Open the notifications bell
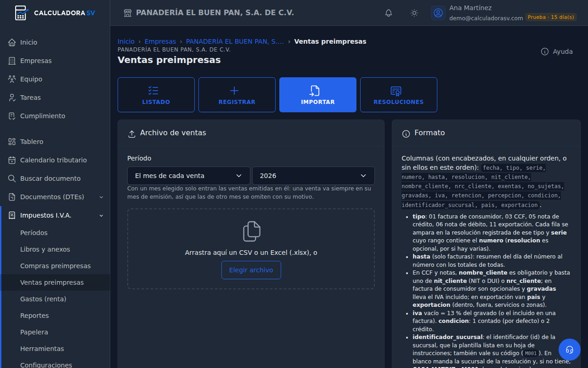Screen dimensions: 588x368 coord(389,13)
